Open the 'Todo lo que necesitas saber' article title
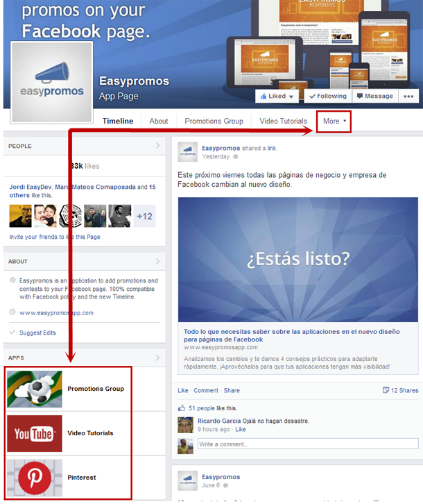Viewport: 423px width, 504px height. (292, 335)
